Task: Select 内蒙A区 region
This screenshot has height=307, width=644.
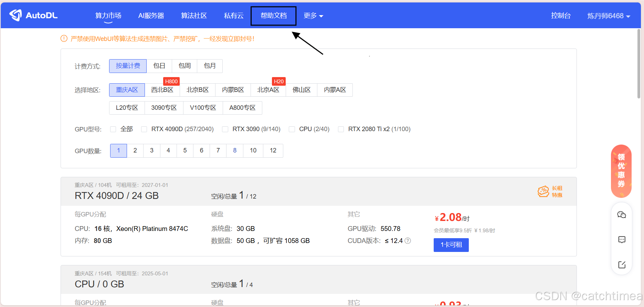Action: (335, 90)
